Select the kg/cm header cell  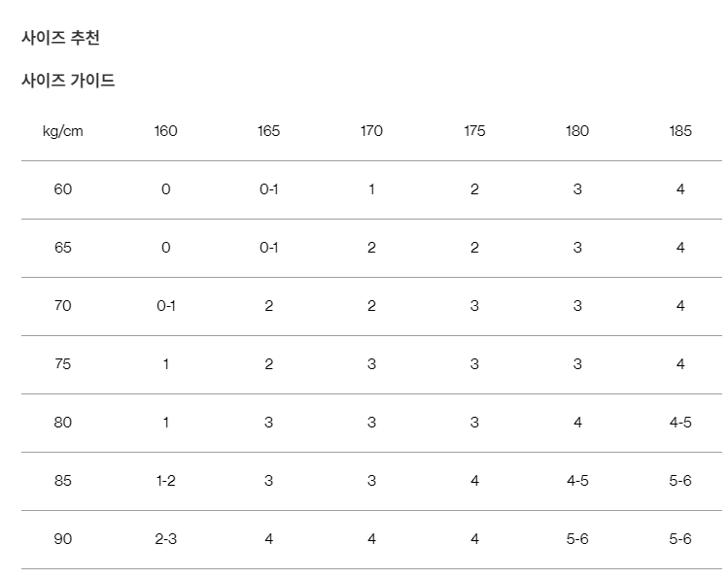pos(63,131)
